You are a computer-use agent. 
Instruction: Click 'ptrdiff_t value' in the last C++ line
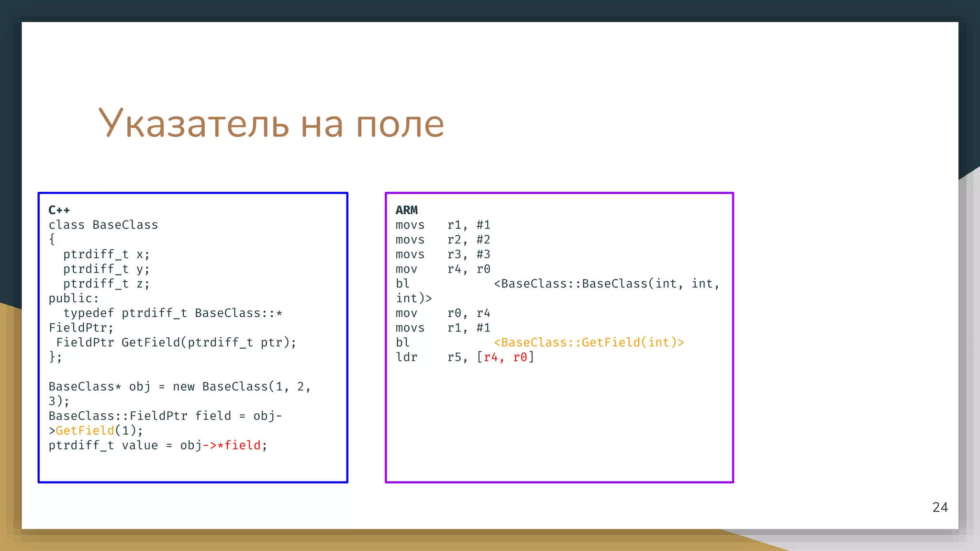(103, 445)
